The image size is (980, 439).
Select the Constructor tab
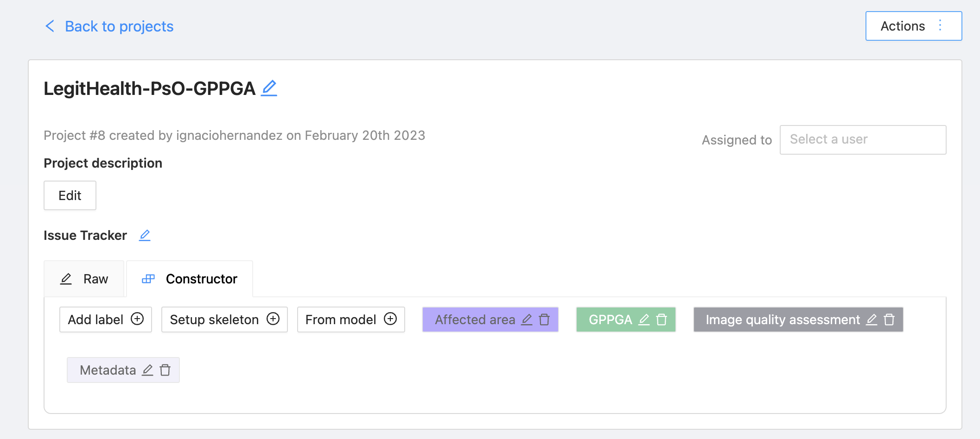click(190, 279)
